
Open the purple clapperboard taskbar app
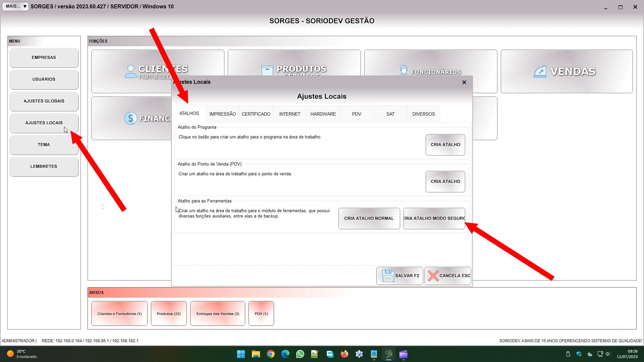click(404, 354)
